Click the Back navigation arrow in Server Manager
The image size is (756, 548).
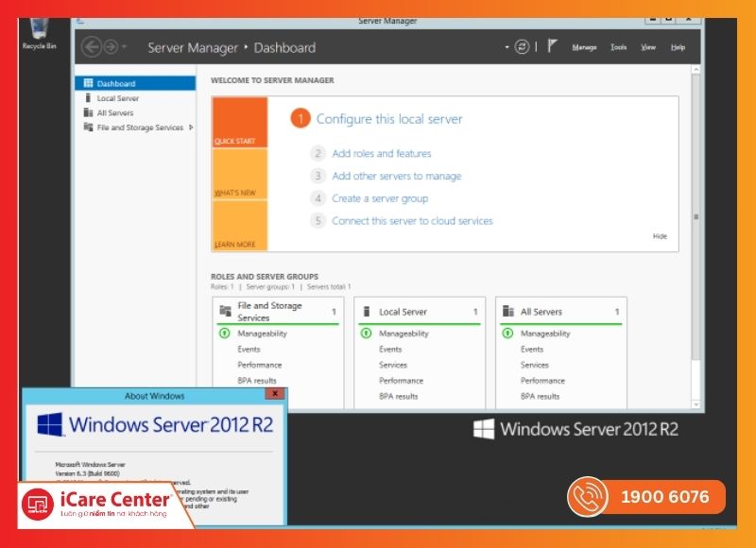point(92,47)
